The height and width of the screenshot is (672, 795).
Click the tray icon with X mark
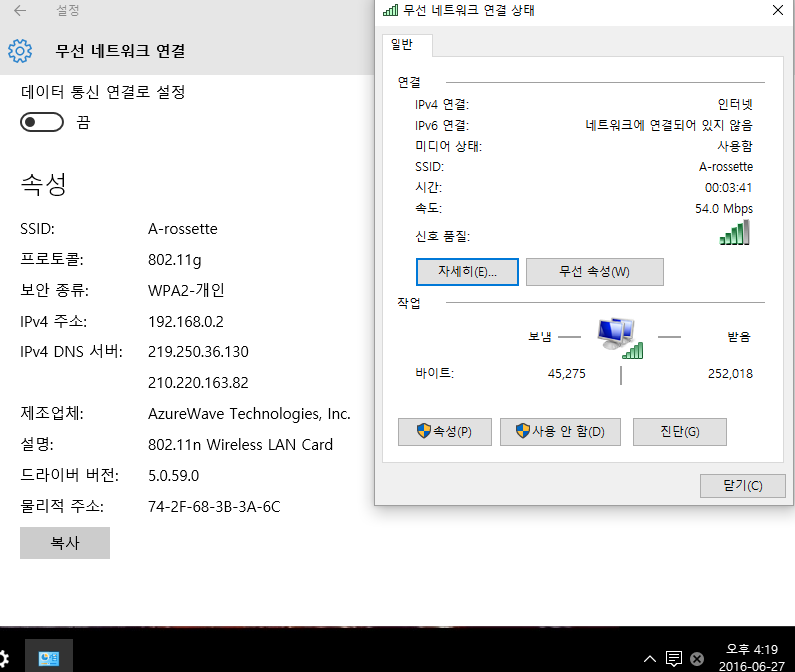697,658
